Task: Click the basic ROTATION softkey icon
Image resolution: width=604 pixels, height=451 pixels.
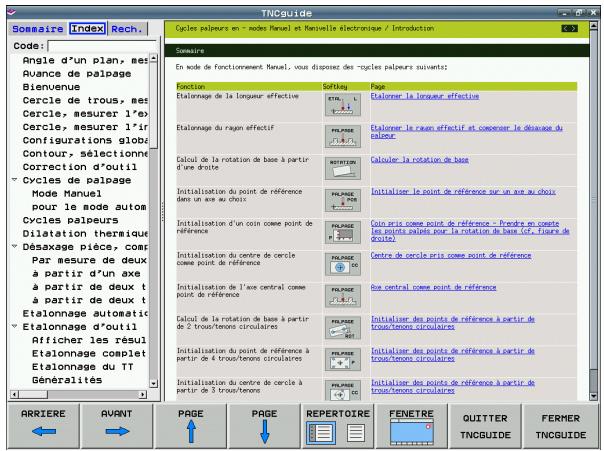Action: pos(342,168)
